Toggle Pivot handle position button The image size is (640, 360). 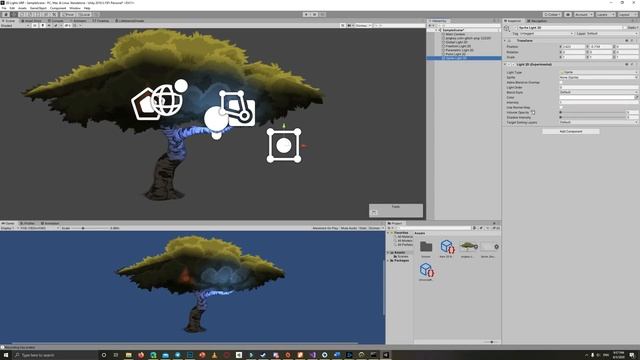click(68, 14)
